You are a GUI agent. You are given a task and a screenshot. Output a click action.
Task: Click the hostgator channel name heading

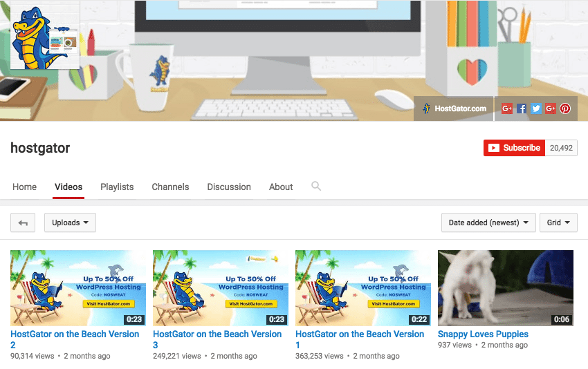(40, 148)
